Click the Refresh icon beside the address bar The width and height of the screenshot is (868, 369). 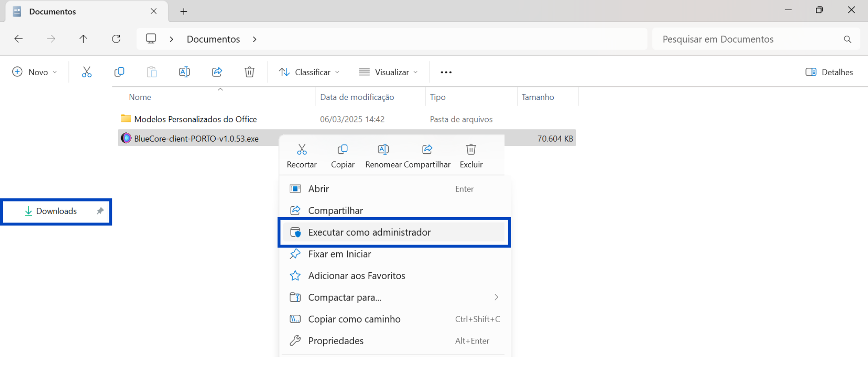[x=116, y=39]
